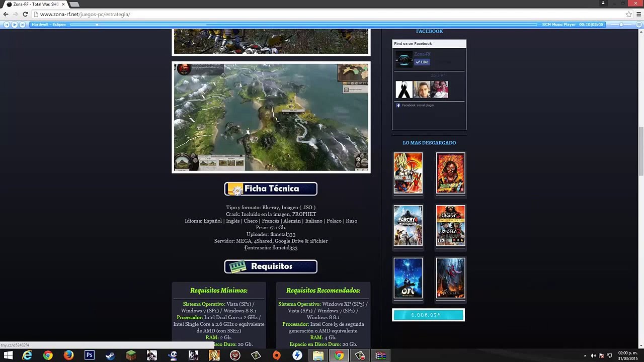Click the Facebook Like button
Screen dimensions: 644x362
pyautogui.click(x=422, y=62)
